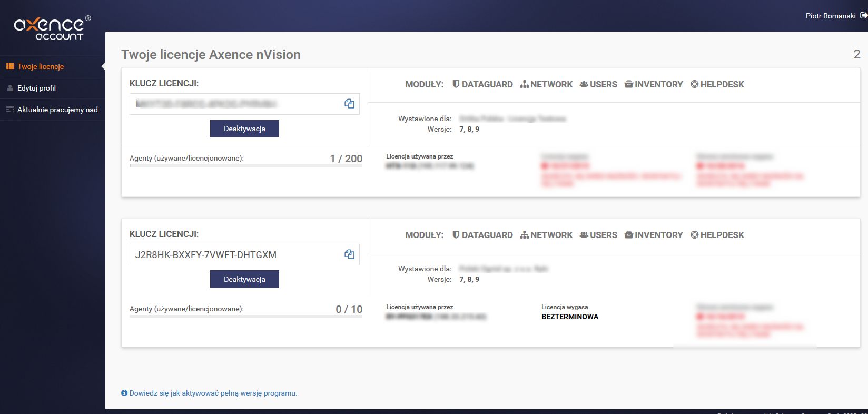Click the Network icon in first license
The height and width of the screenshot is (414, 868).
pos(525,84)
